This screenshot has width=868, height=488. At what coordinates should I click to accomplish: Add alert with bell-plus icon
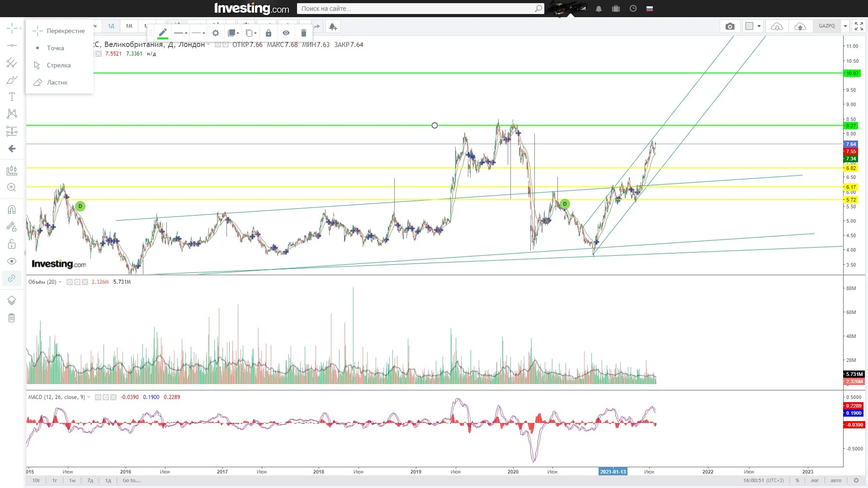click(x=333, y=27)
